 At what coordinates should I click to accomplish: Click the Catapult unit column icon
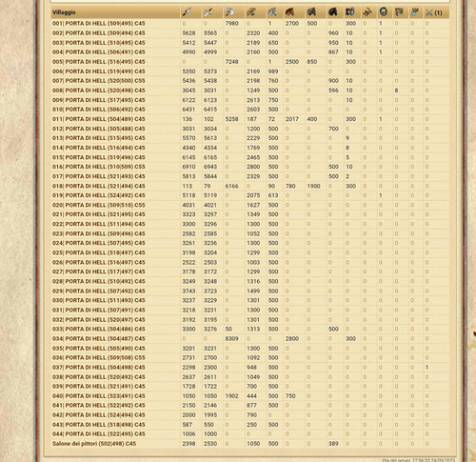367,12
